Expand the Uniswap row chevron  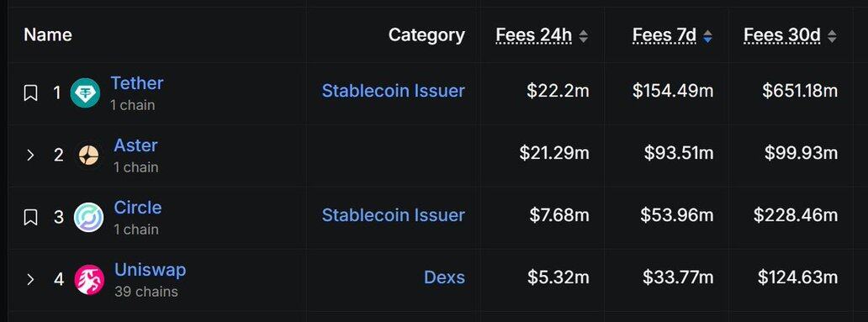point(30,279)
